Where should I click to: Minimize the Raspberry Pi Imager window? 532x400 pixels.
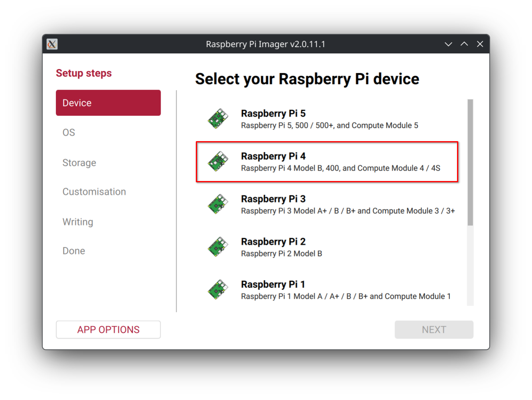click(x=448, y=44)
